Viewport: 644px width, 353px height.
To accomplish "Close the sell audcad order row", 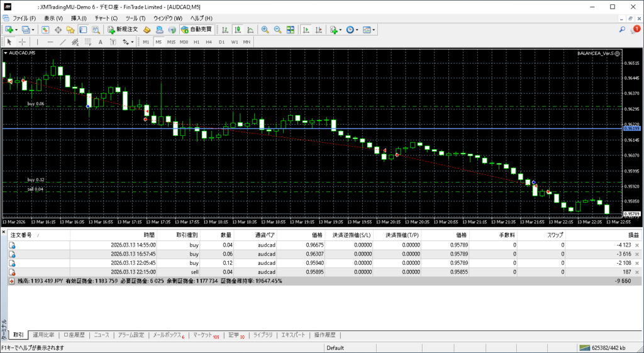I will click(x=637, y=272).
